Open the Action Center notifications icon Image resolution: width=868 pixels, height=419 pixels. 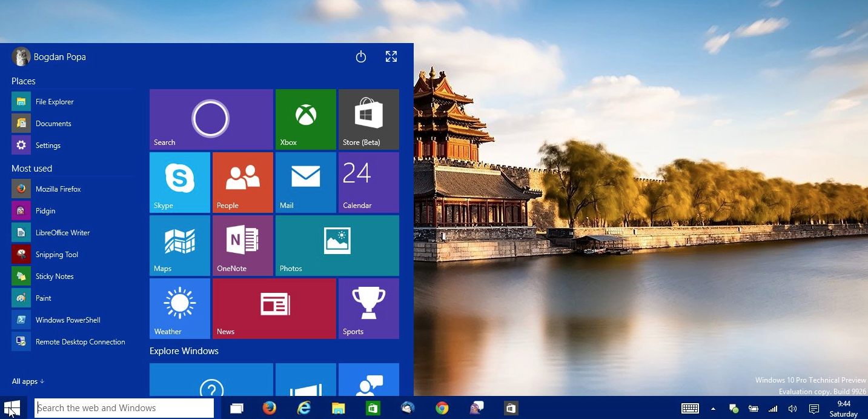click(814, 409)
